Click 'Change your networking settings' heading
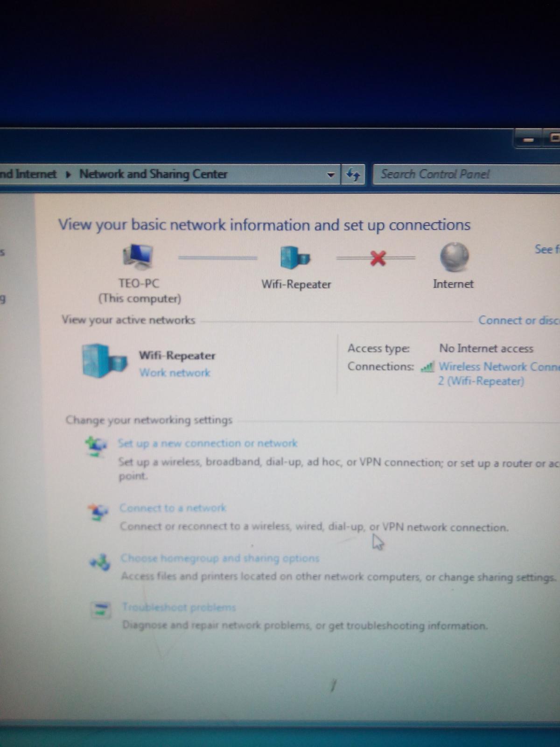Viewport: 560px width, 747px height. coord(149,420)
